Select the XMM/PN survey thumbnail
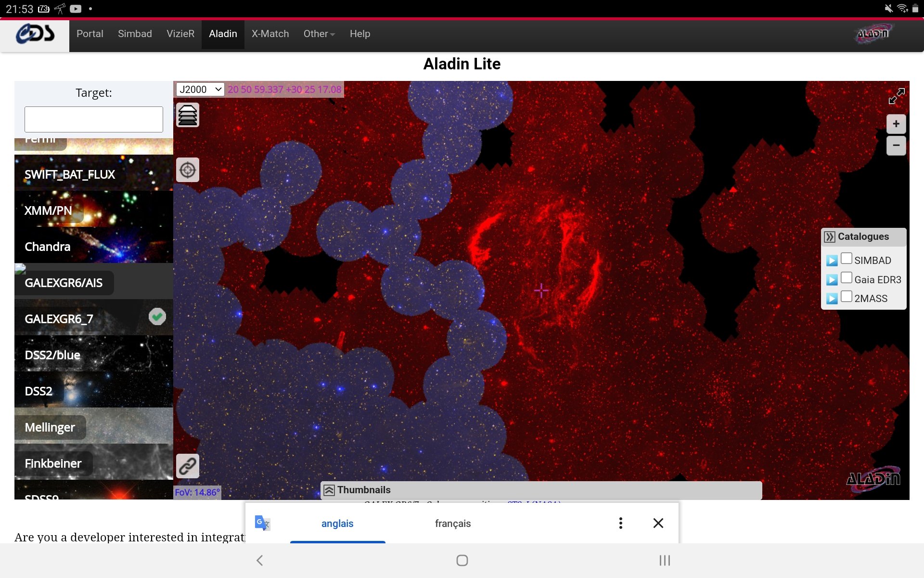 [x=94, y=209]
